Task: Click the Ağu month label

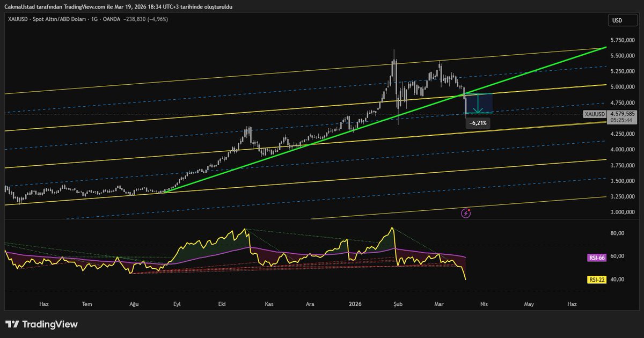Action: coord(134,304)
